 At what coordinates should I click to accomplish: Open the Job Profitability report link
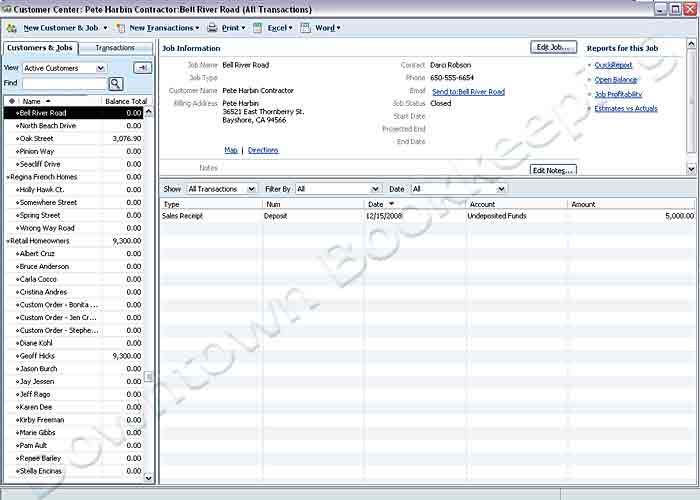pyautogui.click(x=618, y=94)
